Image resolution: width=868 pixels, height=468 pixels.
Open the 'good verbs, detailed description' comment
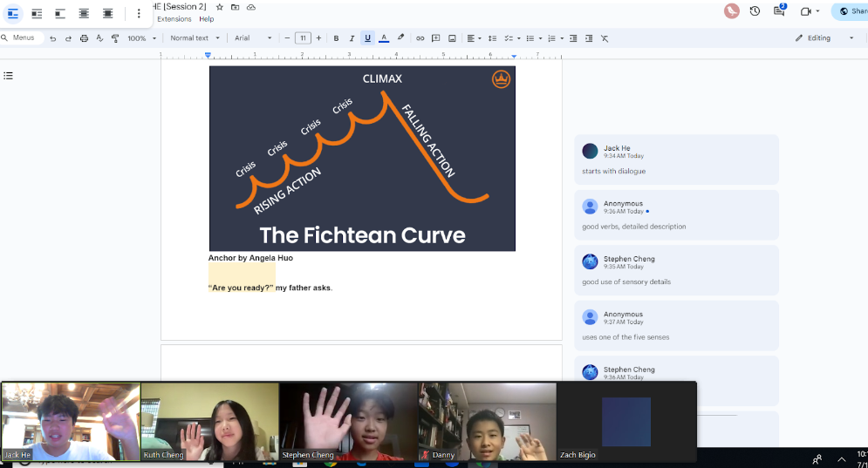point(676,214)
